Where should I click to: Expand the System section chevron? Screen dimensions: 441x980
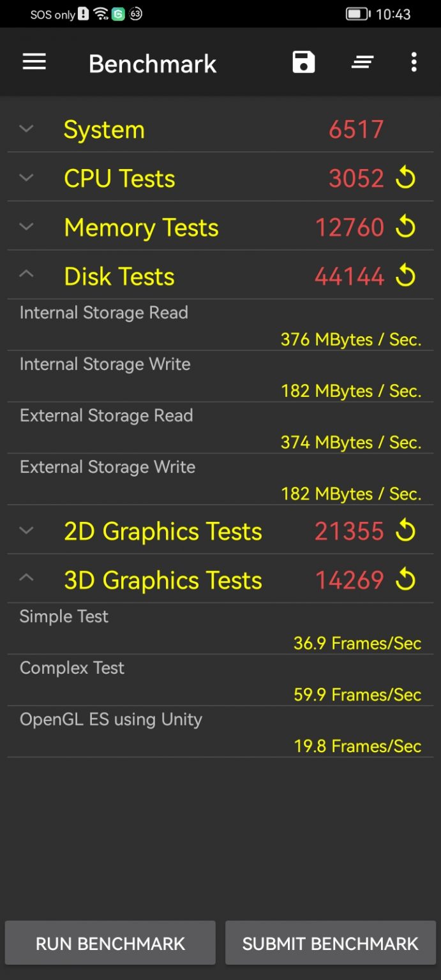tap(26, 129)
